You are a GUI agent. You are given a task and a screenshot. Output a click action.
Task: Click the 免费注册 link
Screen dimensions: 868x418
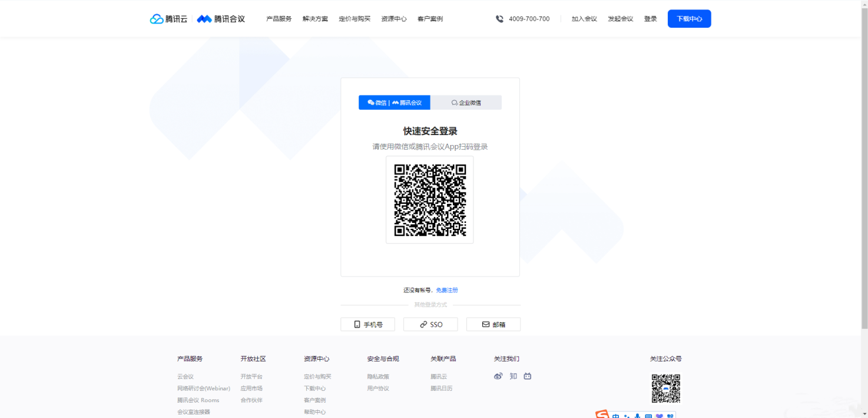pyautogui.click(x=447, y=290)
